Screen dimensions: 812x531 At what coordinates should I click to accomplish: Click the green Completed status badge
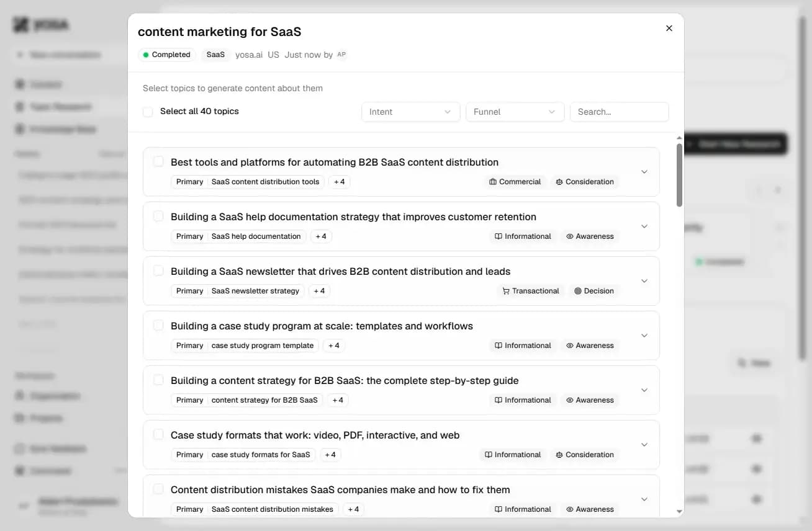click(167, 55)
